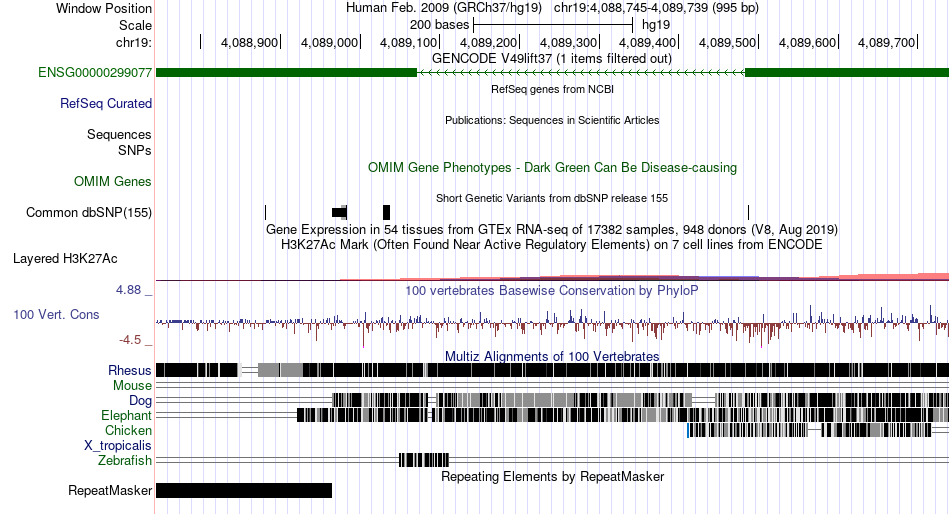Click the RefSeq genes from NCBI title
The image size is (950, 514).
(x=552, y=89)
